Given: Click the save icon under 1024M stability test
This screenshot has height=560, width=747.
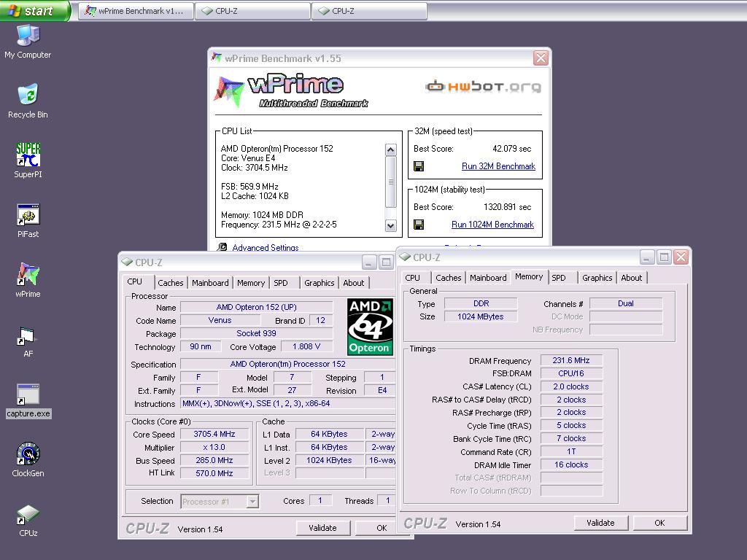Looking at the screenshot, I should click(x=419, y=225).
